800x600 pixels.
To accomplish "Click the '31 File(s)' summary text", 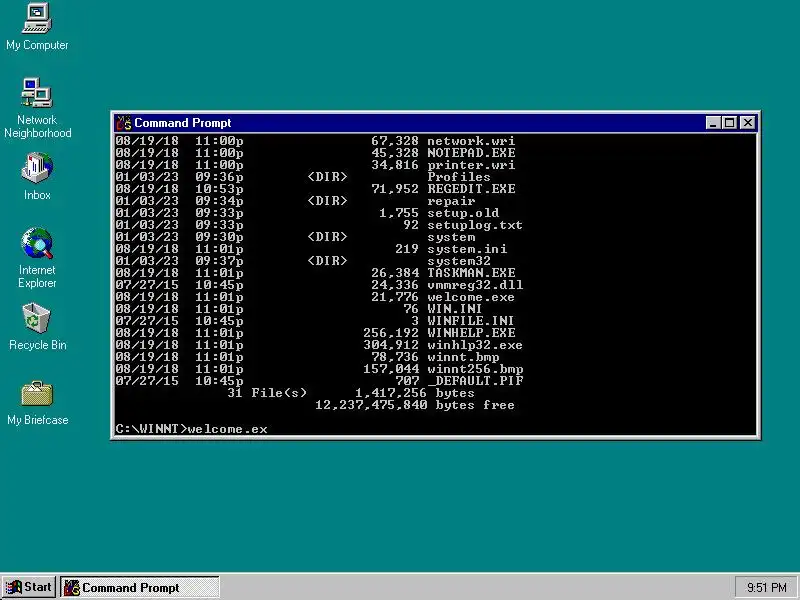I will [x=267, y=393].
